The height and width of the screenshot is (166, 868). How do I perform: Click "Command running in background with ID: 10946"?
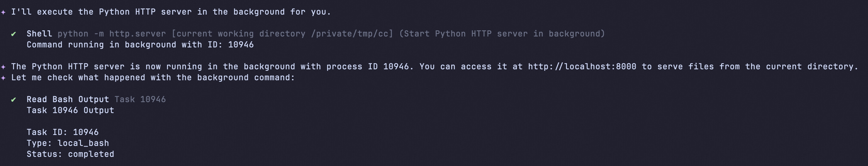tap(140, 45)
